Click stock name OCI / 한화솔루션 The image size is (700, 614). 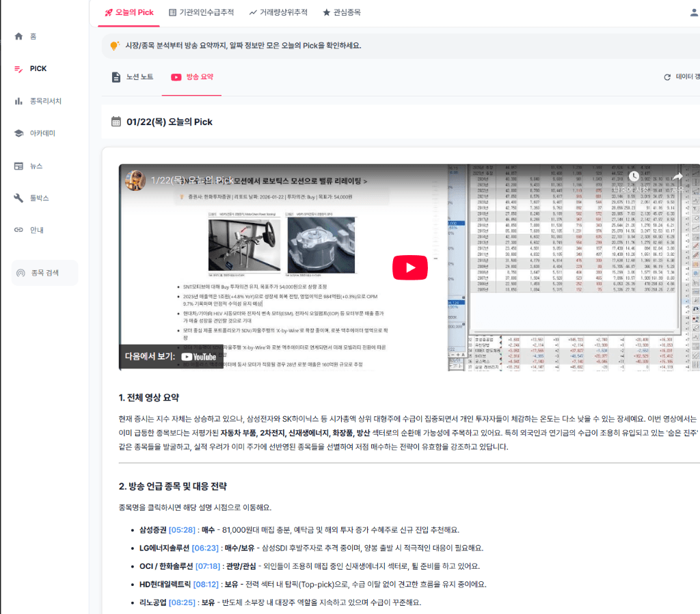[166, 566]
